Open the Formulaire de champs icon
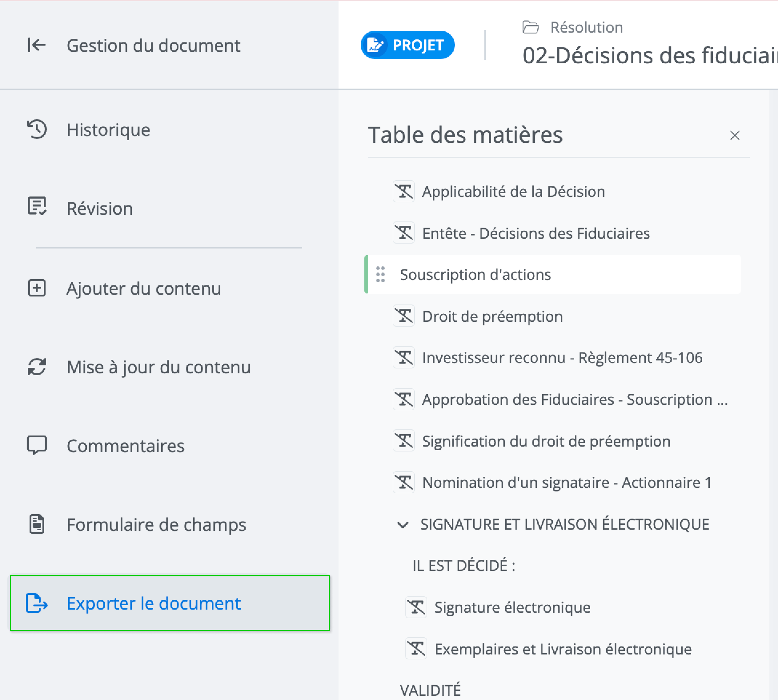This screenshot has height=700, width=778. (x=37, y=524)
